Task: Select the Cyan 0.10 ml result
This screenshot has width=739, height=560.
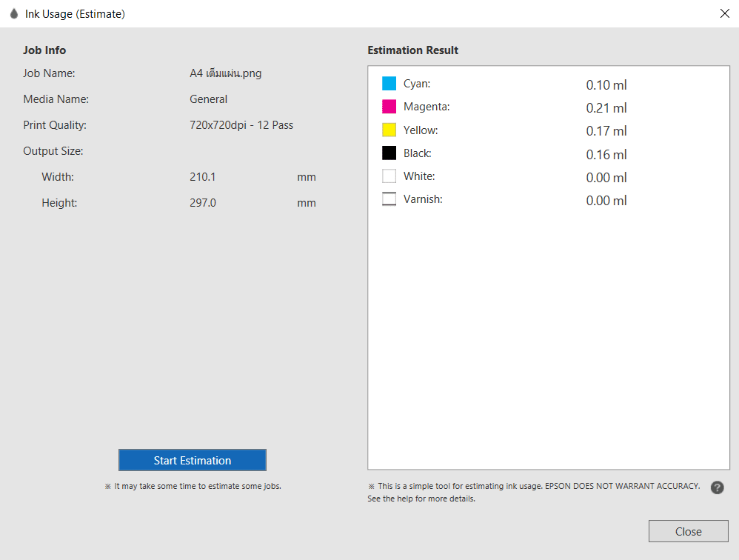Action: pyautogui.click(x=606, y=85)
